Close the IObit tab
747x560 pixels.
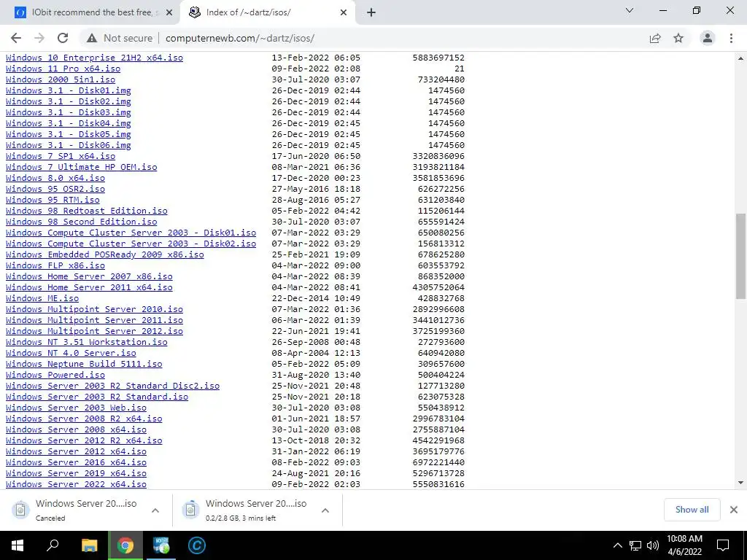169,13
